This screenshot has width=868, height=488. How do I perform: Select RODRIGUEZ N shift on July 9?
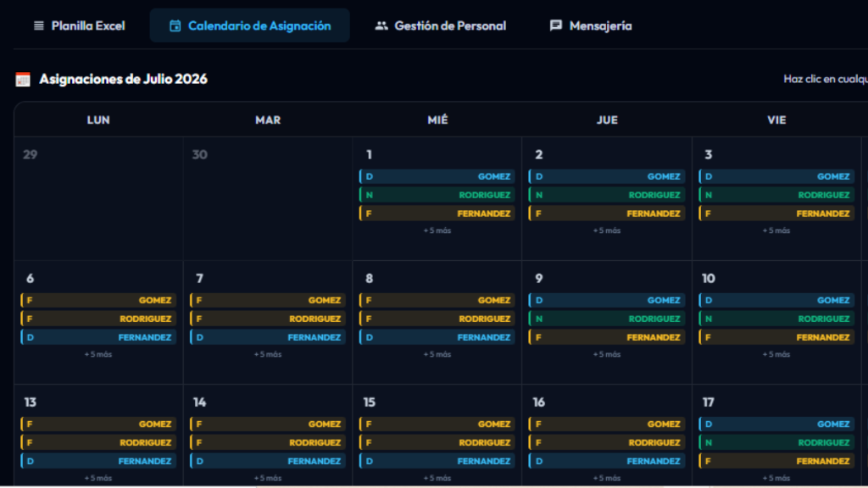pos(607,319)
